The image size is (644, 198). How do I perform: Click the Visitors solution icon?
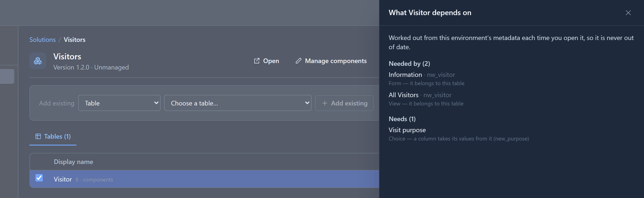pyautogui.click(x=38, y=61)
